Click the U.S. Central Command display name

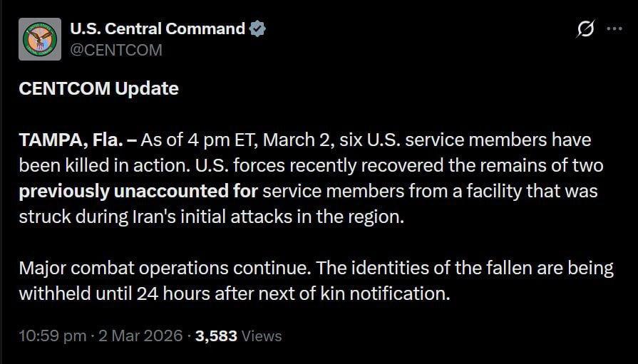[x=157, y=29]
